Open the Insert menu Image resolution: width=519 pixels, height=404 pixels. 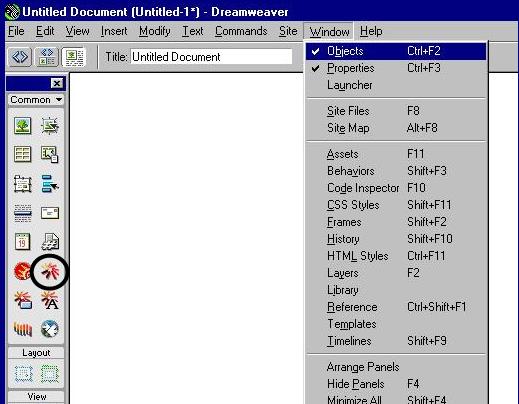click(x=114, y=31)
